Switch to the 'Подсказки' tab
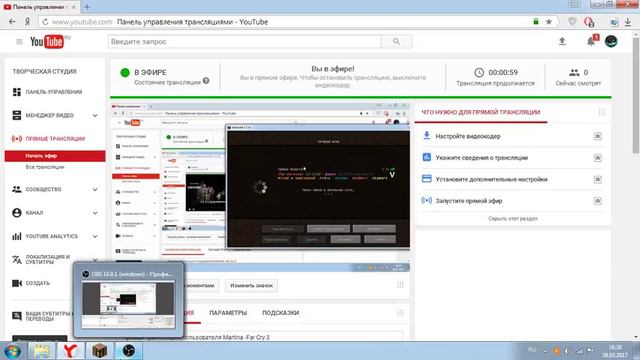The width and height of the screenshot is (640, 360). [x=280, y=313]
